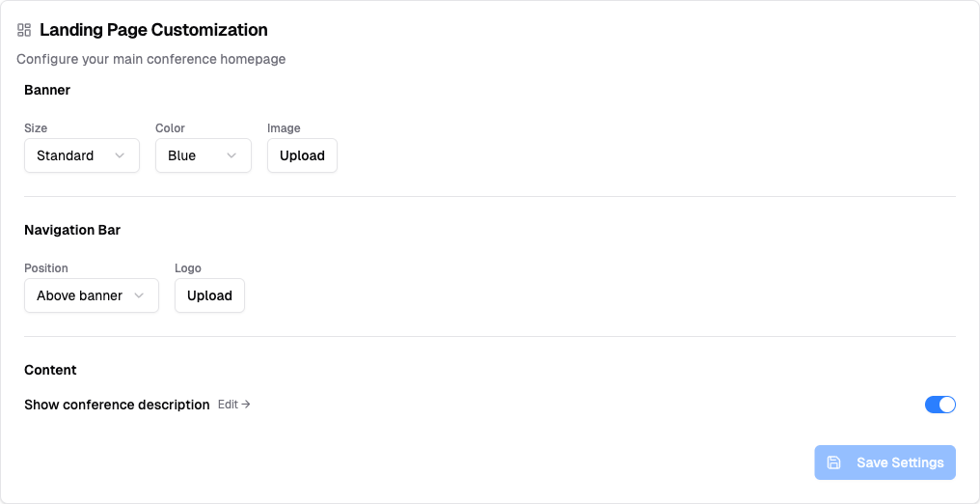Click the Logo field label
This screenshot has width=980, height=504.
tap(188, 268)
